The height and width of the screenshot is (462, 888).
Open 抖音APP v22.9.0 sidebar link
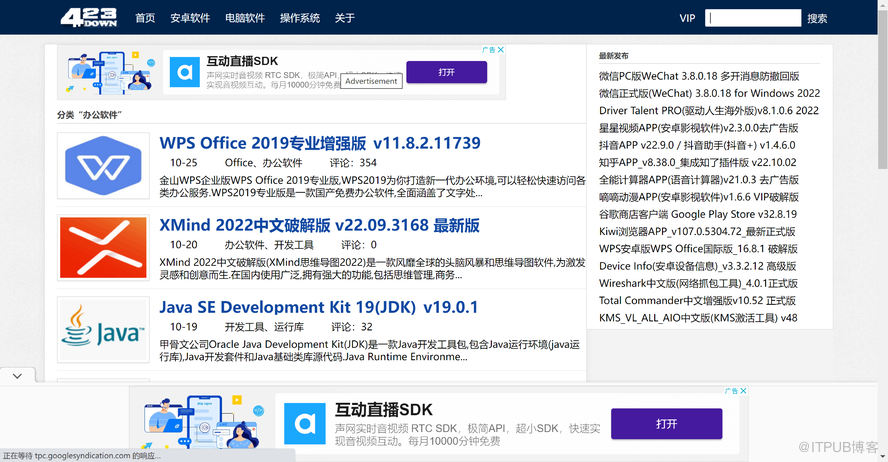tap(697, 145)
